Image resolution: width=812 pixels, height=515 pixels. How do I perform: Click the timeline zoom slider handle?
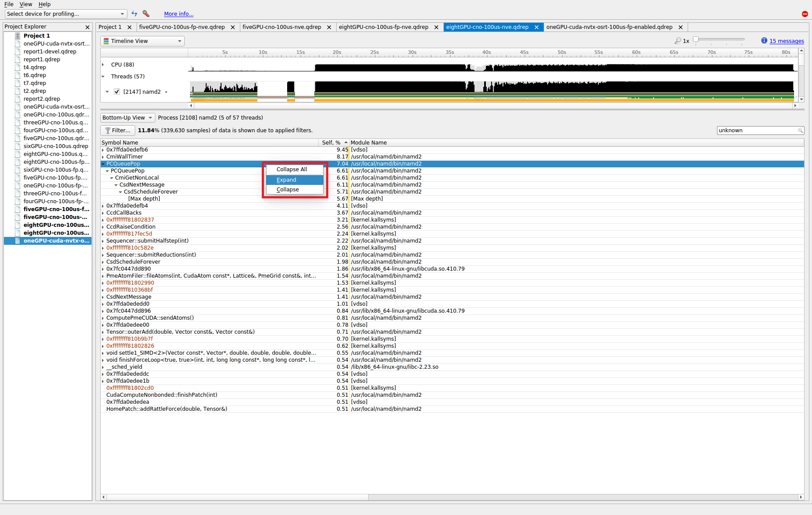[696, 40]
